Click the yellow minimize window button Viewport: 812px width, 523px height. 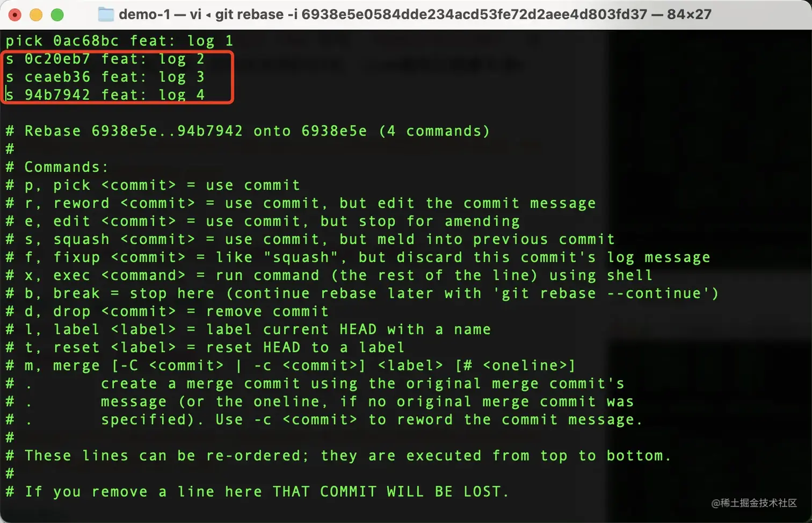pyautogui.click(x=36, y=15)
